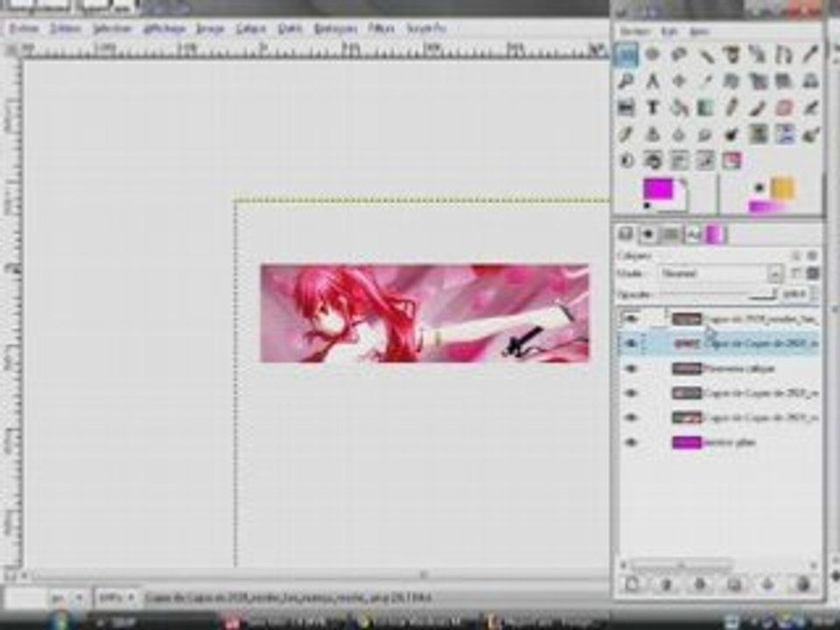Image resolution: width=840 pixels, height=630 pixels.
Task: Select the Ellipse Select tool
Action: click(652, 54)
